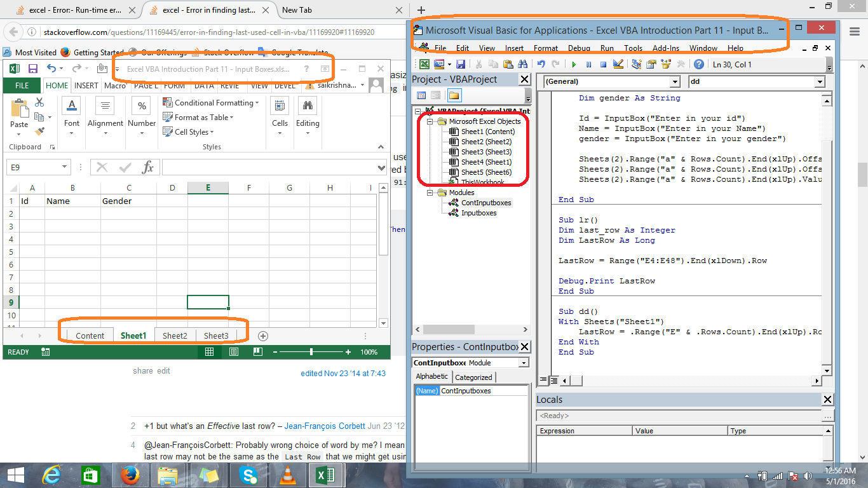Collapse Microsoft Excel Objects tree node
868x488 pixels.
point(430,121)
